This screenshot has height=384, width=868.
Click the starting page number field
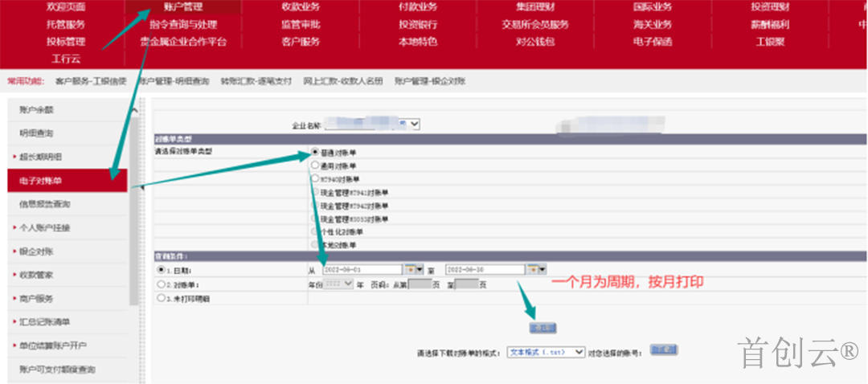[x=420, y=284]
